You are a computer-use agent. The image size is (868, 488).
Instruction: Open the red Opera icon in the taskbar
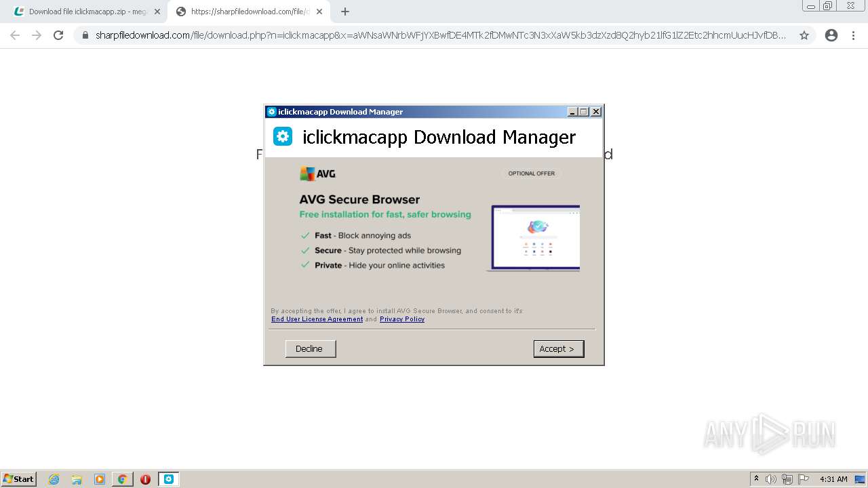click(x=145, y=479)
